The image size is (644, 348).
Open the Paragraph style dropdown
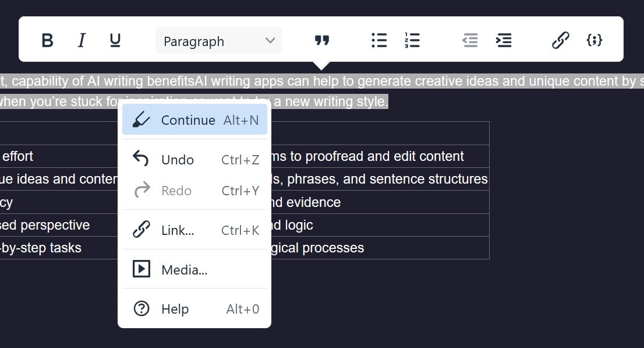[x=218, y=40]
